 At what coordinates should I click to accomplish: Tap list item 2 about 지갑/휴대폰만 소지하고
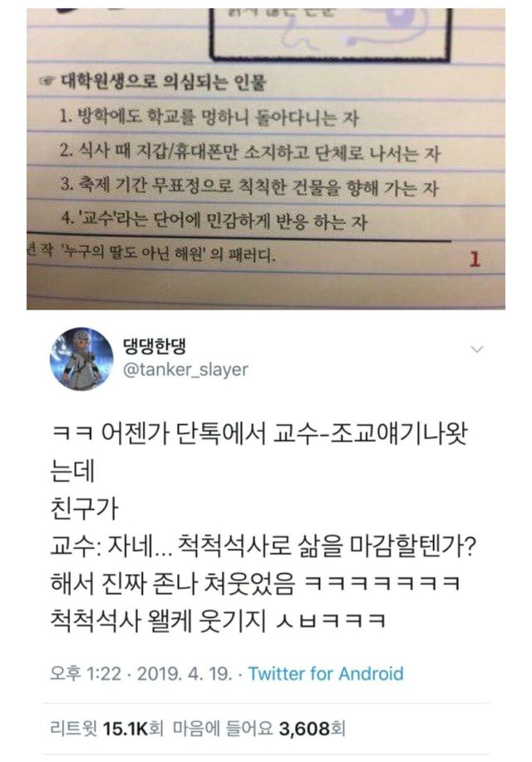(x=249, y=152)
